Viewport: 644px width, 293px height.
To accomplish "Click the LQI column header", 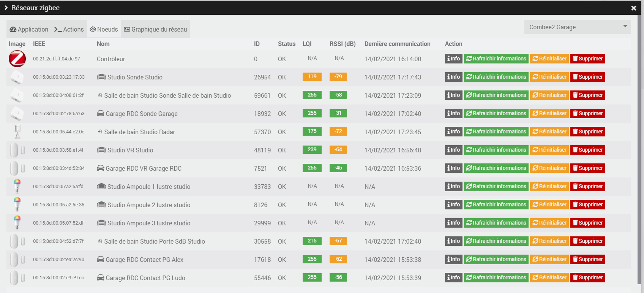I will [x=307, y=44].
